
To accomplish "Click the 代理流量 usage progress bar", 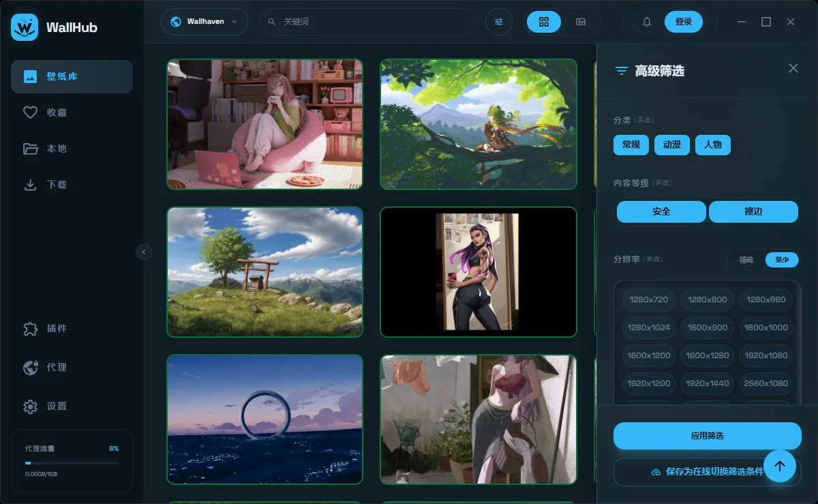I will coord(72,463).
